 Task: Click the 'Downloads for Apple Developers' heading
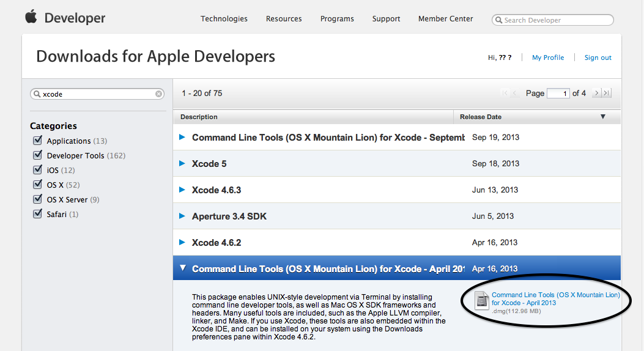(x=156, y=56)
